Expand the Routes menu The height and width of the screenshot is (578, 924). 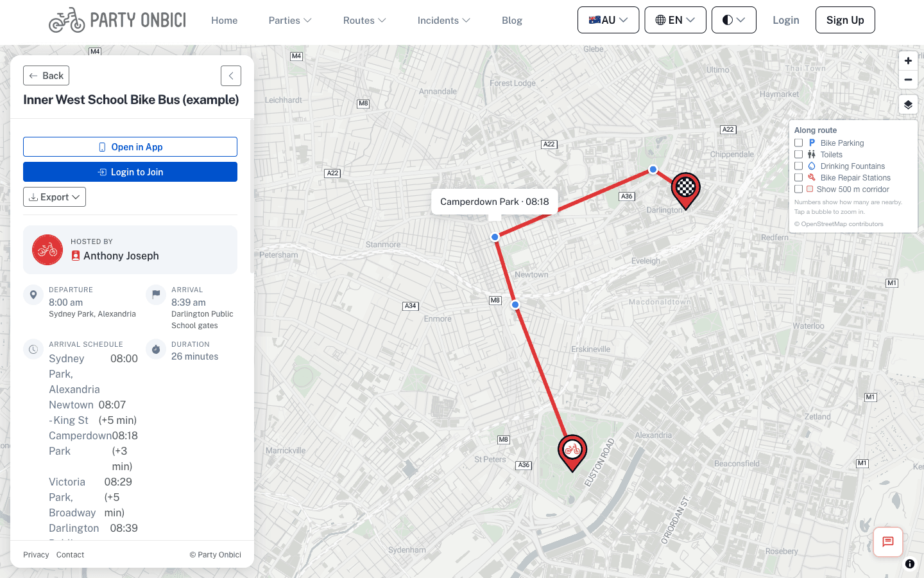[x=364, y=21]
